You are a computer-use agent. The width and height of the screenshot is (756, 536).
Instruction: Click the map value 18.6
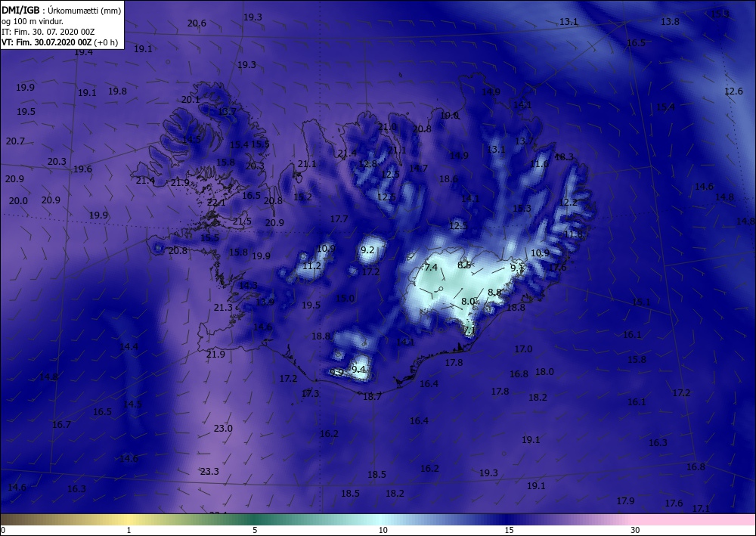pyautogui.click(x=448, y=179)
